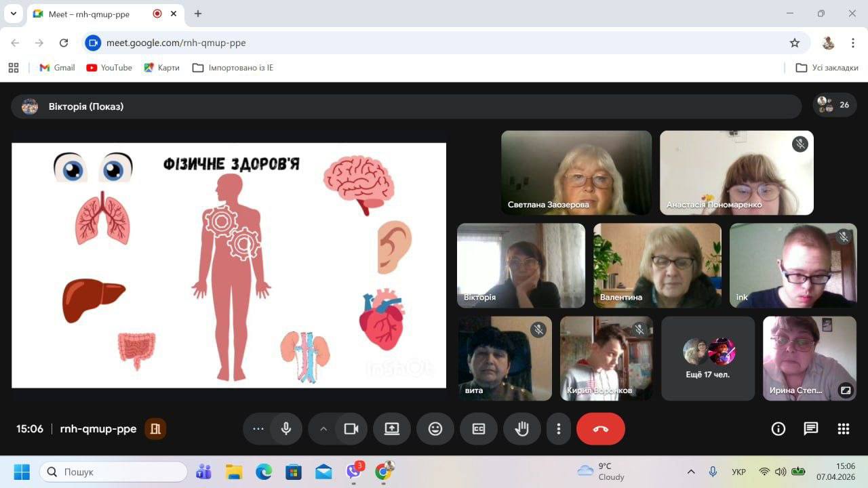Show all 26 participants
Screen dimensions: 868x488
[x=835, y=105]
